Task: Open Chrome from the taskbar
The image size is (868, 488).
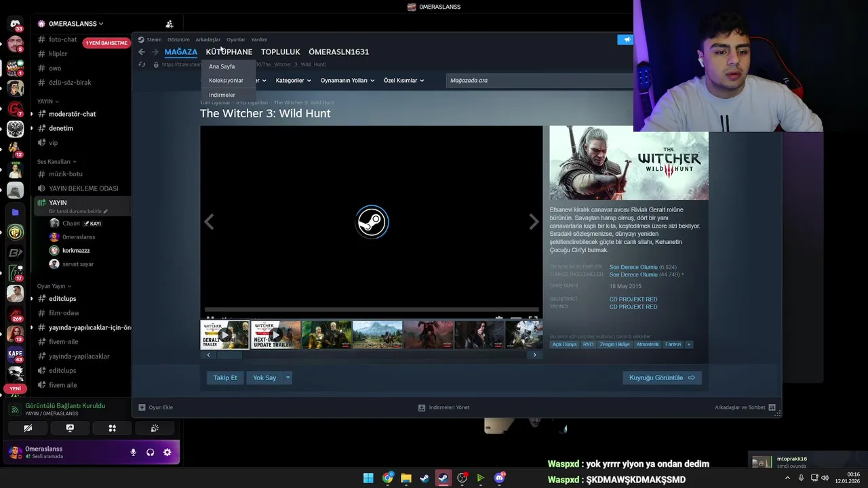Action: click(x=387, y=478)
